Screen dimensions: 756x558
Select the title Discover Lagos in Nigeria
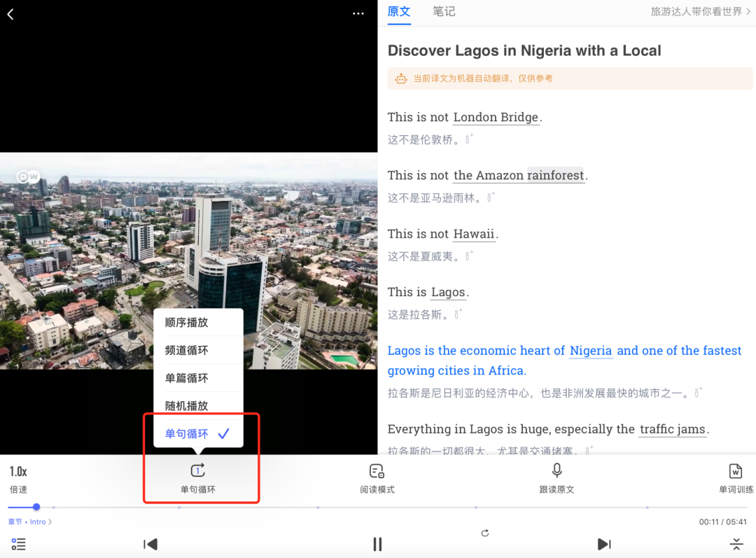524,50
